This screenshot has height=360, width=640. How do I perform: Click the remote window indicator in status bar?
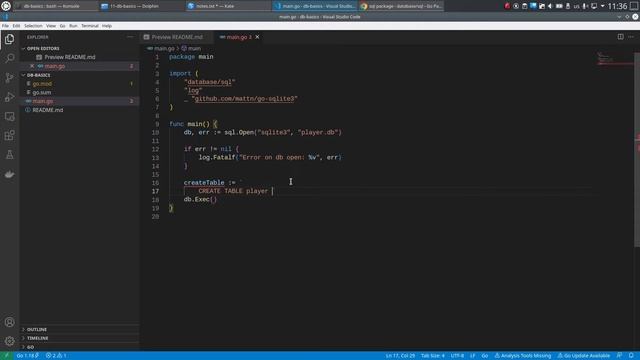point(6,356)
